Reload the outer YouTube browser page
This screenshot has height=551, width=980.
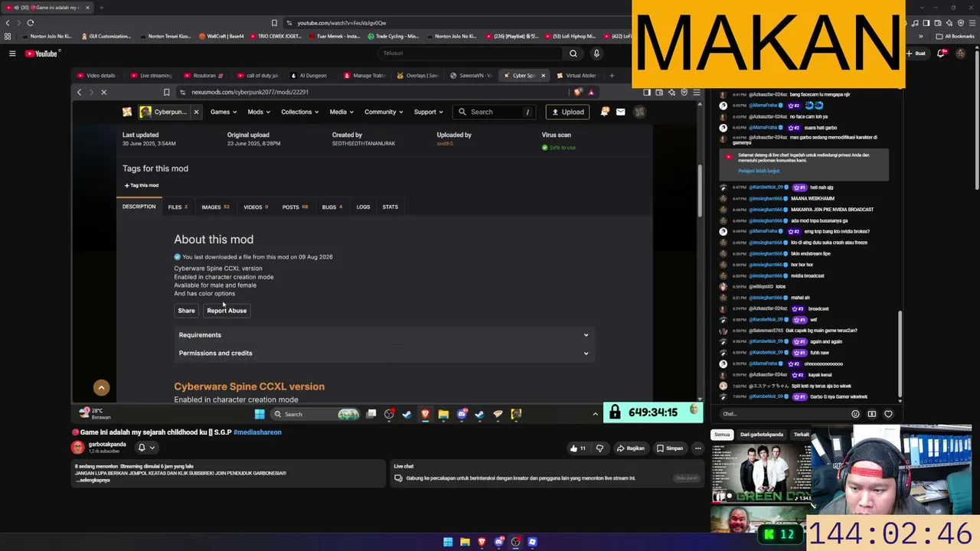click(x=31, y=23)
